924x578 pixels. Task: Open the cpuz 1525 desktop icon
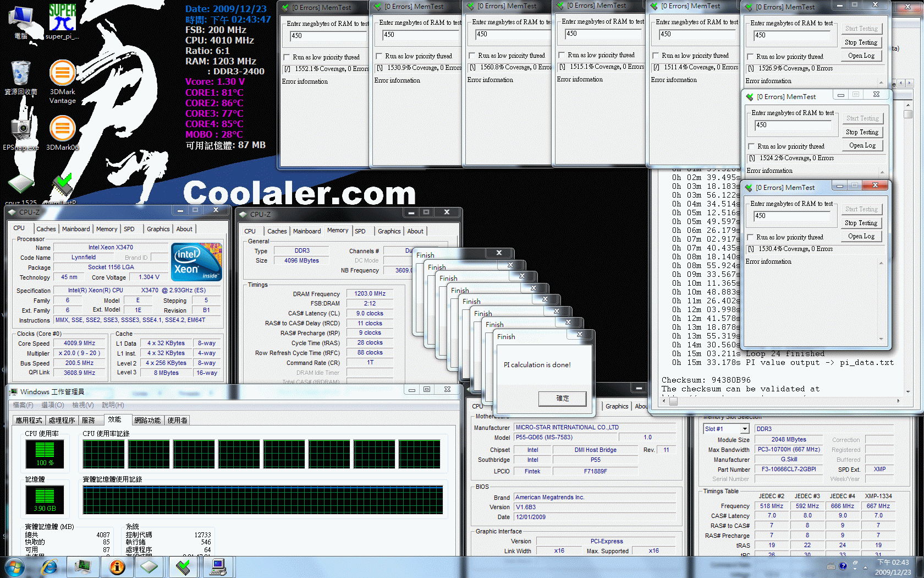(x=21, y=190)
